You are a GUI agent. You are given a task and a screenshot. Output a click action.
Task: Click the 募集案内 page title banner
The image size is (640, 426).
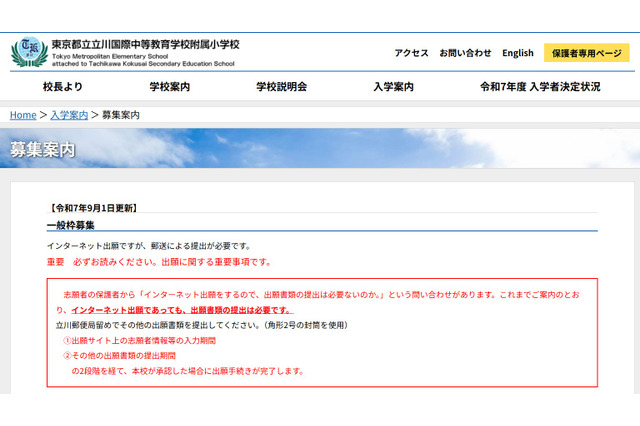click(42, 150)
